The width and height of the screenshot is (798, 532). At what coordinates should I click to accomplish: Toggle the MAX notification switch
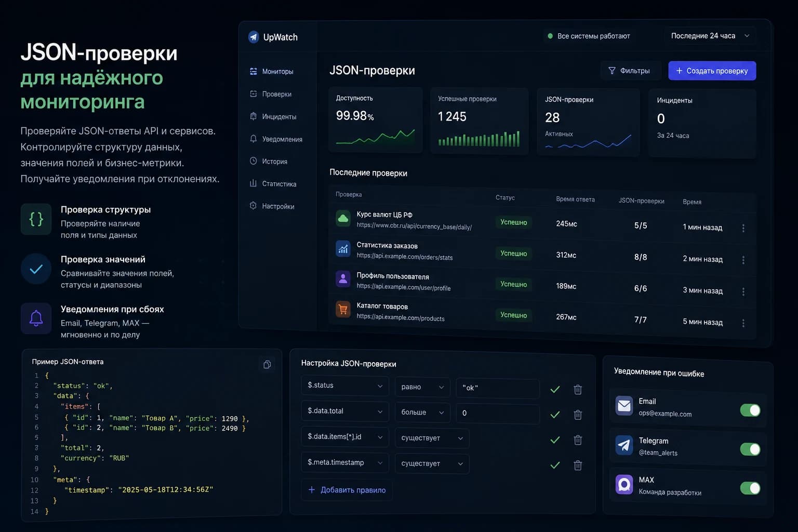[x=750, y=488]
